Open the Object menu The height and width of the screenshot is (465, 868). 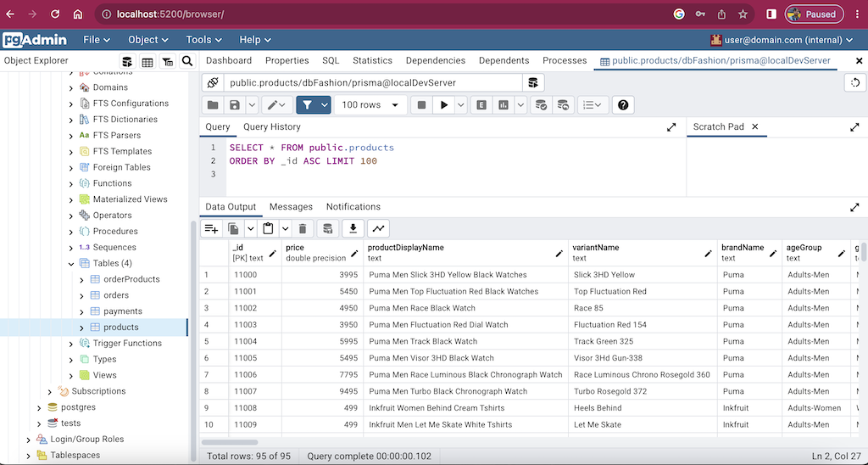[x=147, y=40]
